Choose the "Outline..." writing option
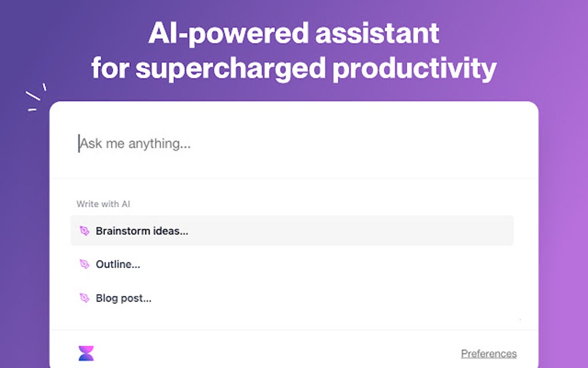This screenshot has width=588, height=368. coord(118,265)
